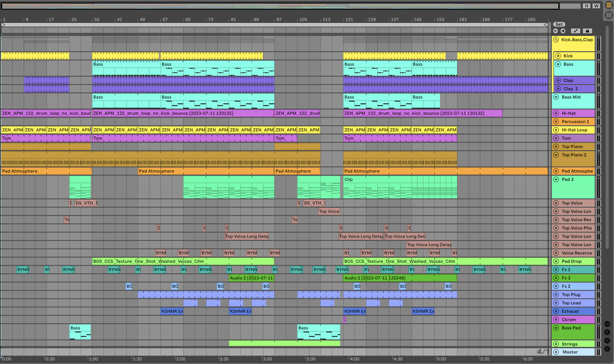
Task: Toggle the Returns (R) section visibility
Action: tap(607, 332)
